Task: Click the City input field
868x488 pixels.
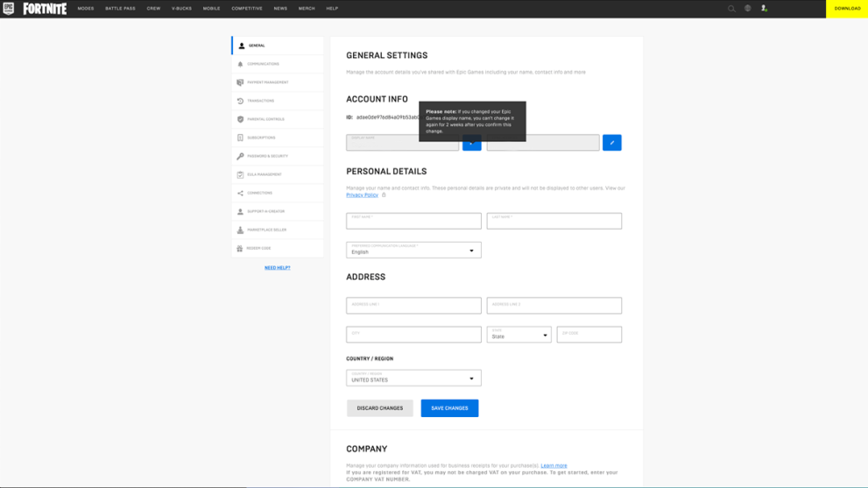Action: 413,335
